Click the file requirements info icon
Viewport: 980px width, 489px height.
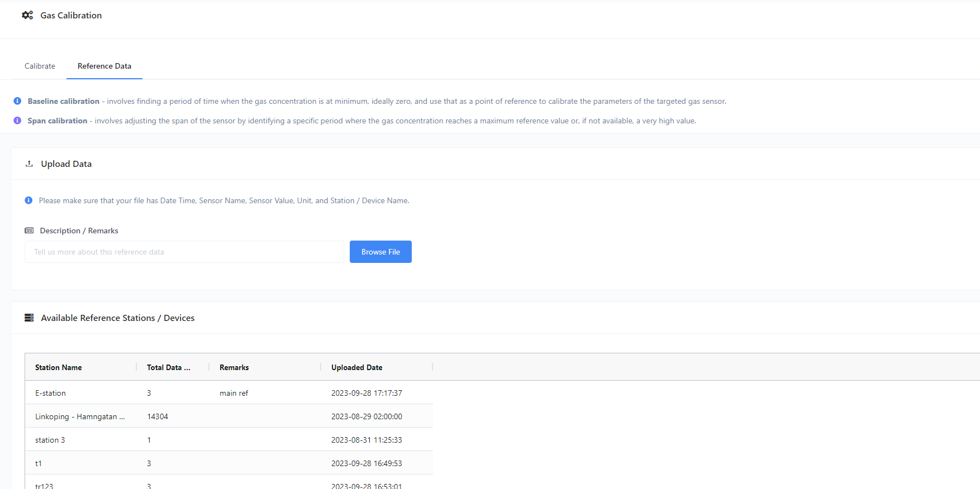pyautogui.click(x=28, y=200)
